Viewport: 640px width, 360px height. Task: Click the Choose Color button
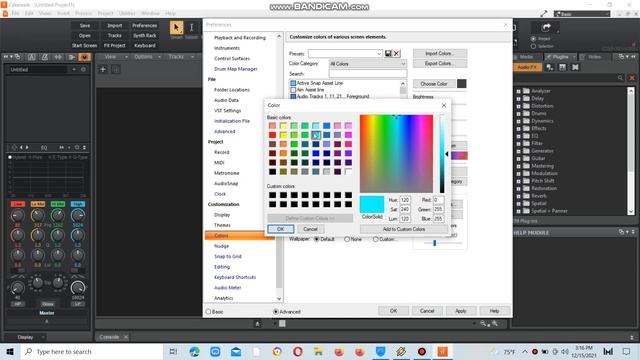433,84
